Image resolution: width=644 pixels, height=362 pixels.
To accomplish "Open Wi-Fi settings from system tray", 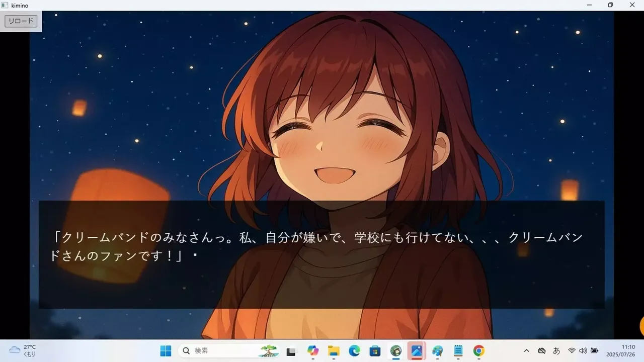I will [572, 350].
